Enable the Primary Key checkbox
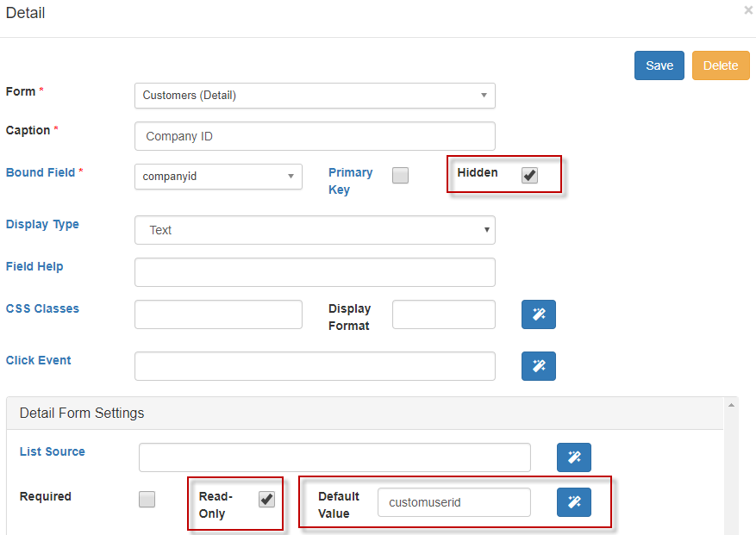 pos(400,176)
